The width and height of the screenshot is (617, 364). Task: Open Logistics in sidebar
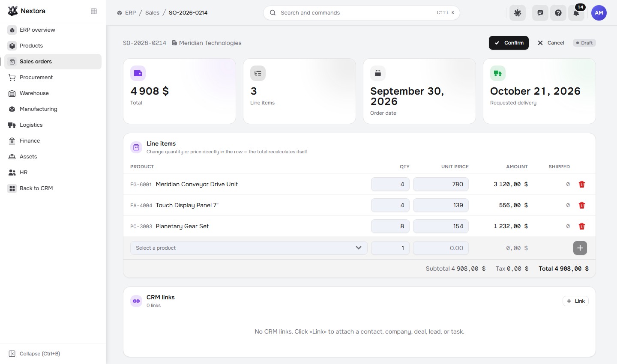[x=53, y=125]
